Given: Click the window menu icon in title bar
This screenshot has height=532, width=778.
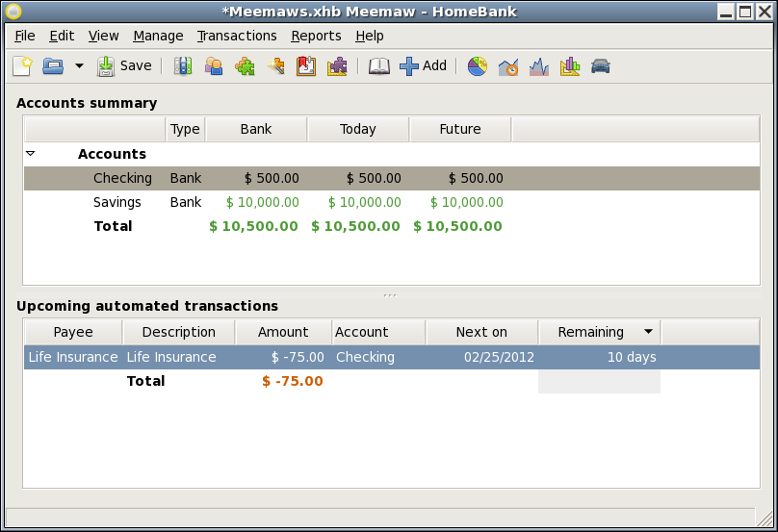Looking at the screenshot, I should 13,12.
